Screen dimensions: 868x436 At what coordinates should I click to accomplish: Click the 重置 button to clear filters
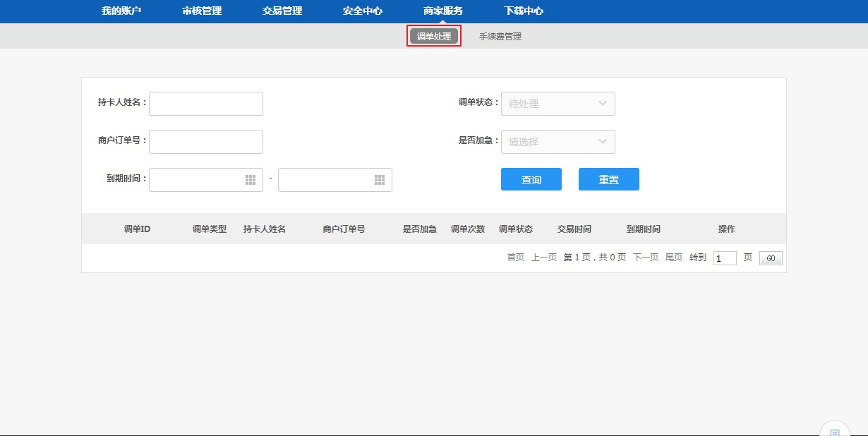click(x=608, y=180)
